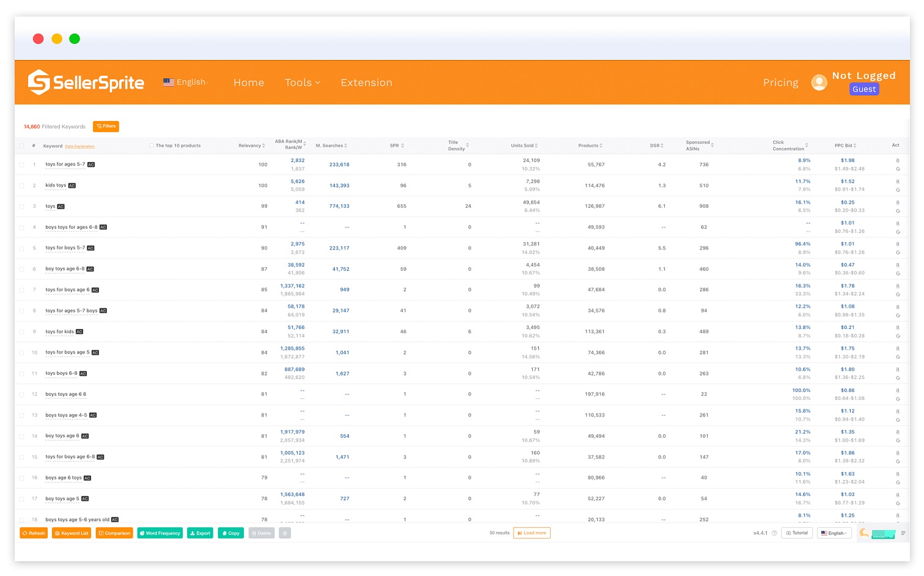Screen dimensions: 924x576
Task: Click the Copy button
Action: click(231, 533)
